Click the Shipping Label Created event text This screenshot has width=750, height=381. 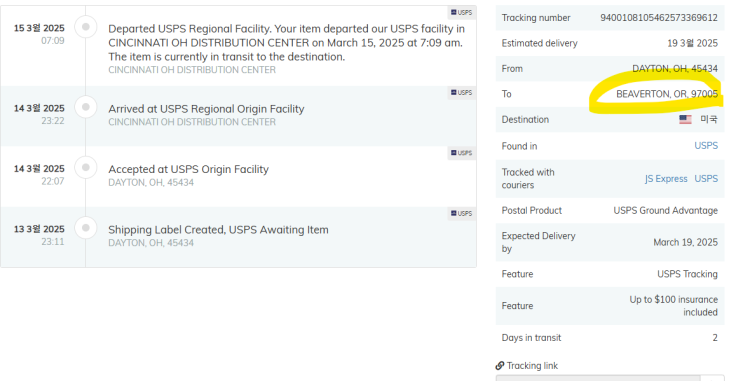[218, 229]
